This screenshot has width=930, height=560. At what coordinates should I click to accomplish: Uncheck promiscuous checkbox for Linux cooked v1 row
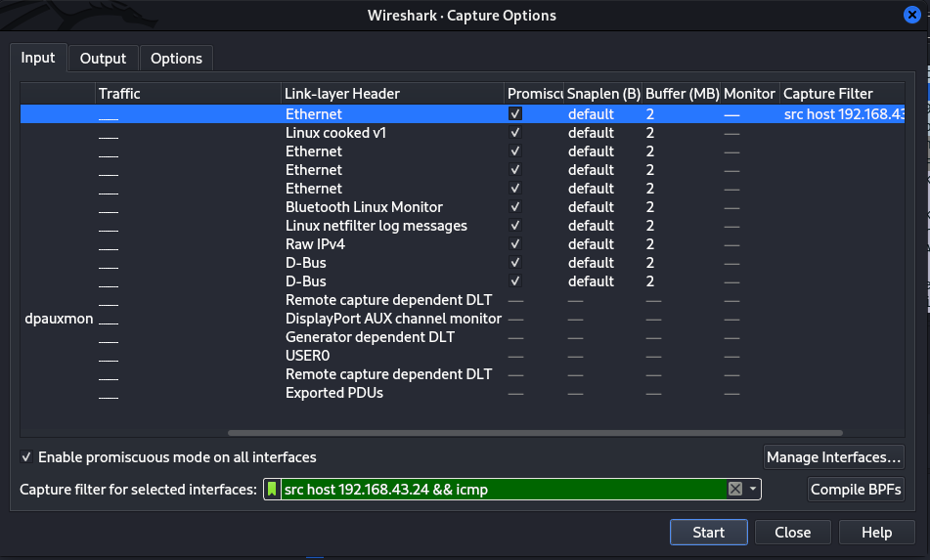click(515, 133)
